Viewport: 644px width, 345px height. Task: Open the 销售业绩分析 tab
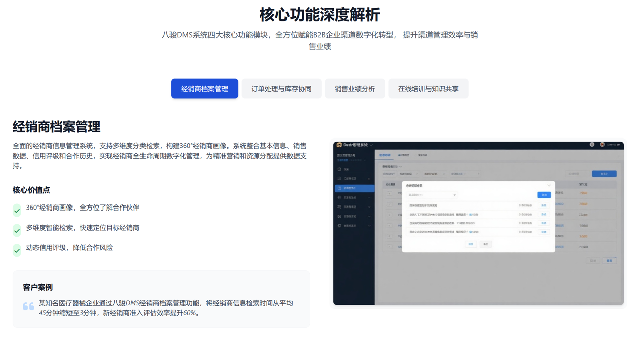355,88
